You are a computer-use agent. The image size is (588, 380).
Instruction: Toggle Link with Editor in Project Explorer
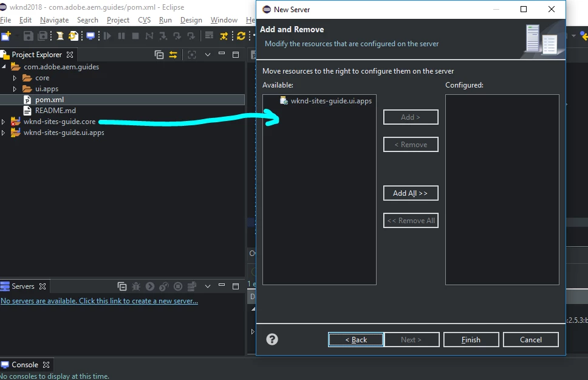tap(173, 55)
